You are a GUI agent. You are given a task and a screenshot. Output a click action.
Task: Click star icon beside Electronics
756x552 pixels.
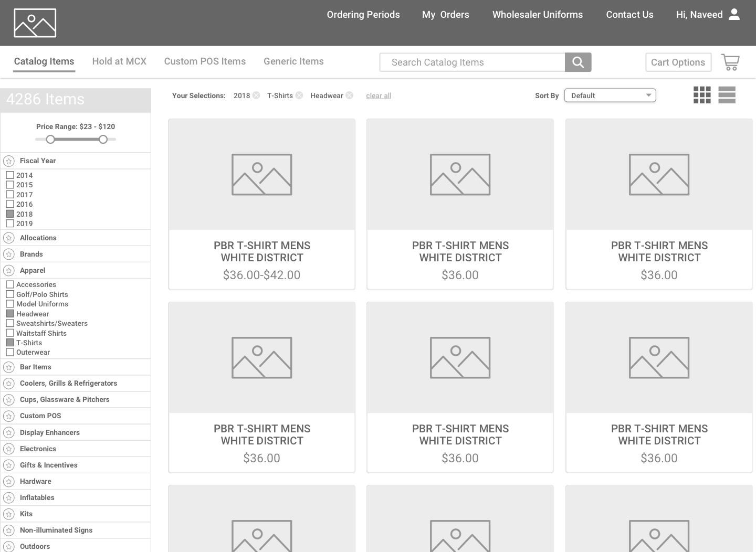pyautogui.click(x=9, y=449)
